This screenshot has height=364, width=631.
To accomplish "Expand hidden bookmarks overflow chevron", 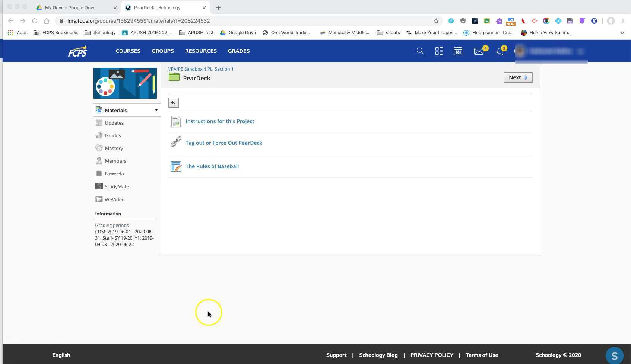I will (x=622, y=33).
